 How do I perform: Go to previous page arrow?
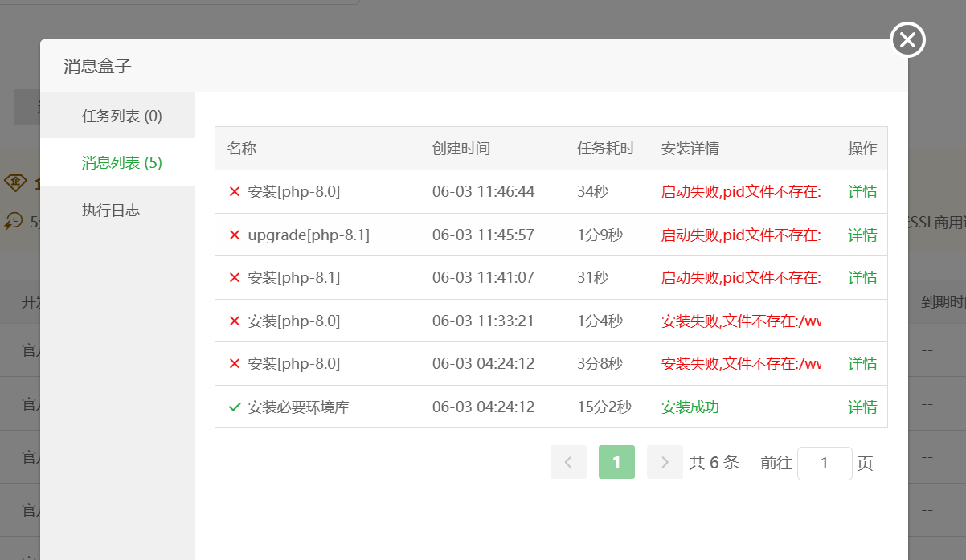(x=568, y=462)
